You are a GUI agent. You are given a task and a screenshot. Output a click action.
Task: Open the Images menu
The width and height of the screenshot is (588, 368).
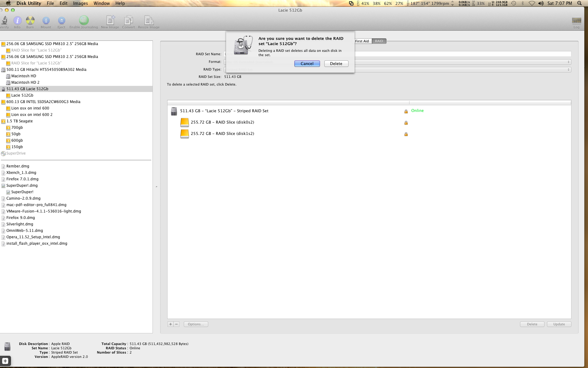tap(81, 3)
